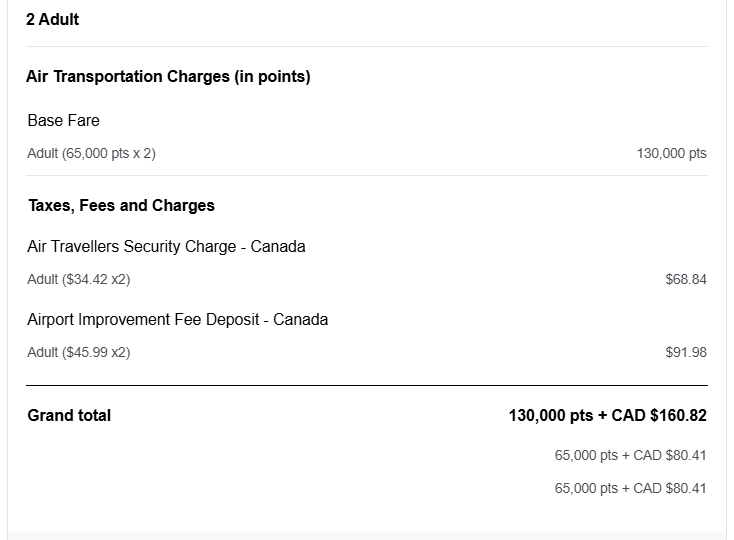The width and height of the screenshot is (734, 540).
Task: Click Airport Improvement Fee Deposit - Canada
Action: point(177,320)
